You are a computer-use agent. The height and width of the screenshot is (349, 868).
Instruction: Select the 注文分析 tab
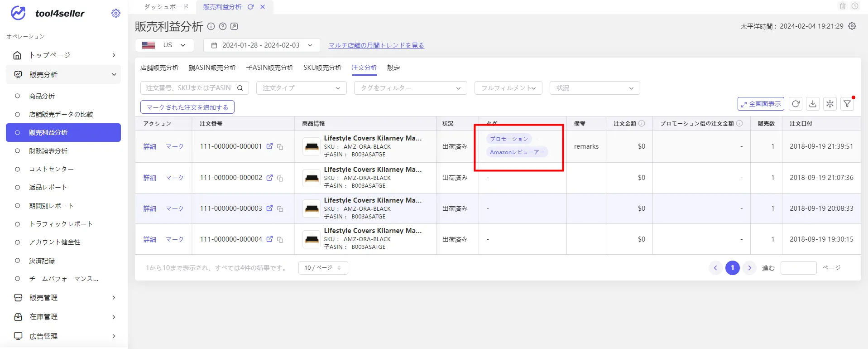[364, 68]
